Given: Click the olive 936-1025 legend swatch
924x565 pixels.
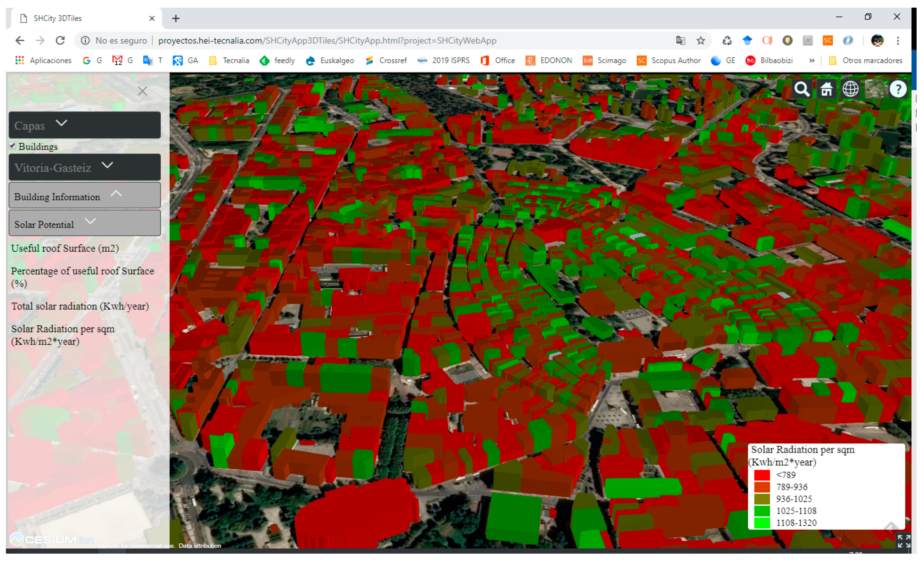Looking at the screenshot, I should coord(762,499).
